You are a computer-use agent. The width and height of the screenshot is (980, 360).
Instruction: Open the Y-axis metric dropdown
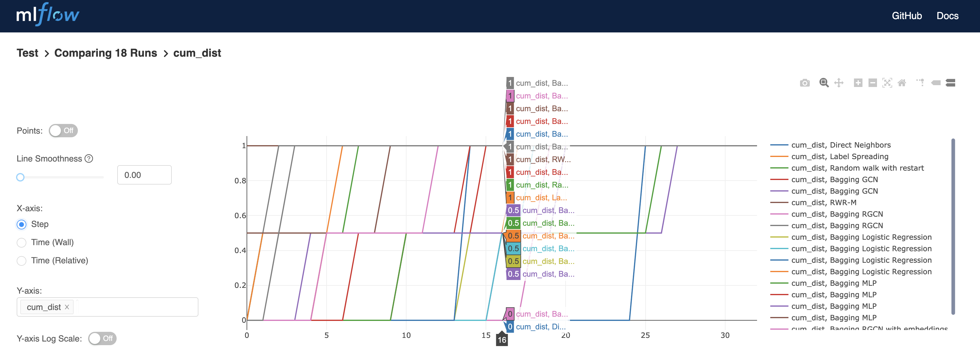[x=137, y=307]
